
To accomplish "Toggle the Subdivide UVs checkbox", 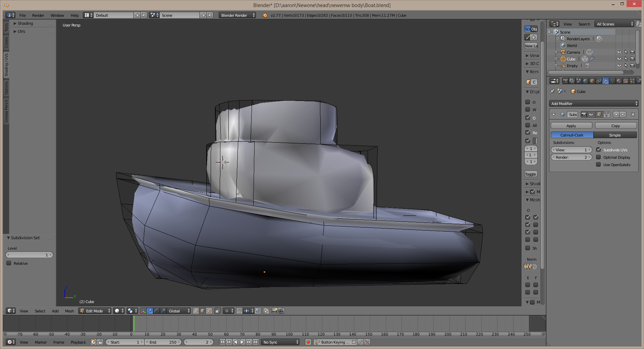I will point(598,150).
